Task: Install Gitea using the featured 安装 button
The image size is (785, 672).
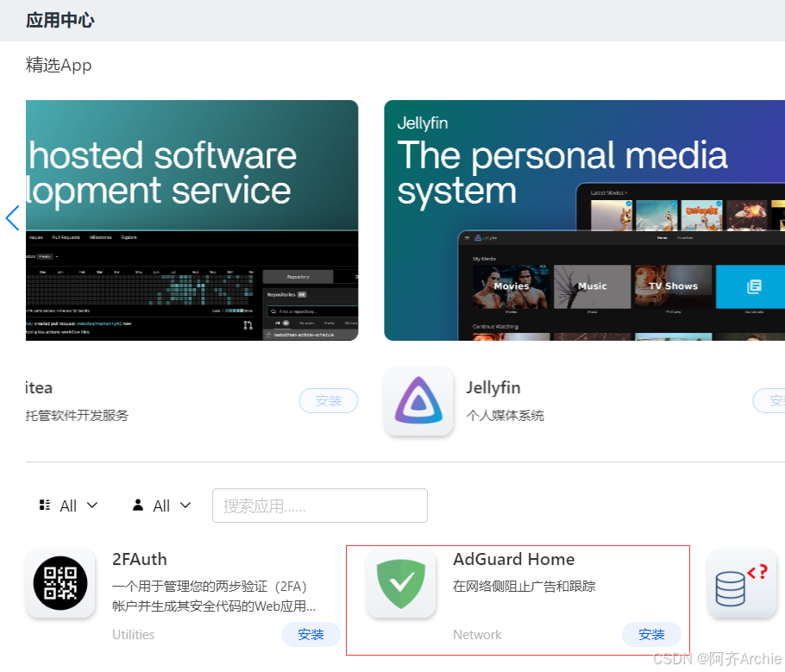Action: click(x=329, y=400)
